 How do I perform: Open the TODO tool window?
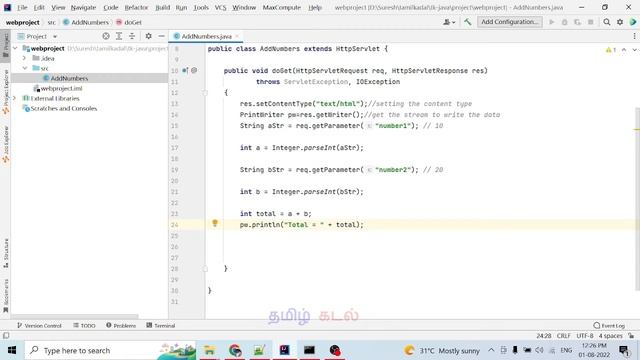(x=84, y=325)
